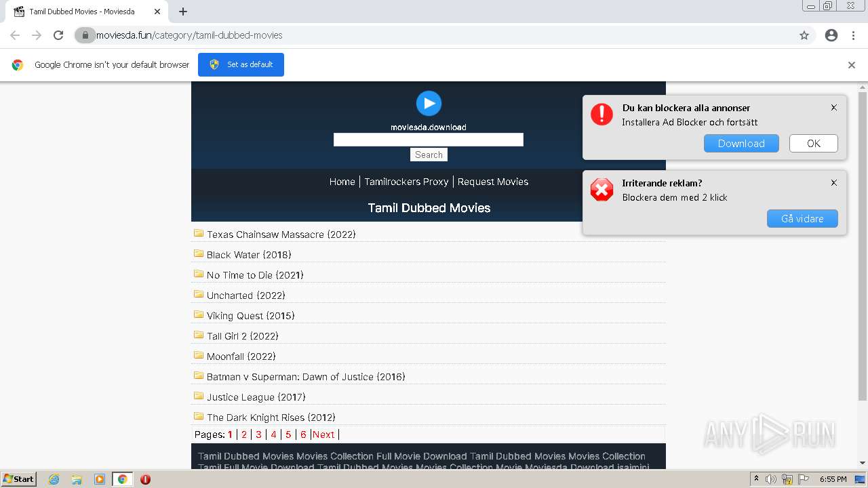The image size is (868, 488).
Task: Go to page 3 of results
Action: 258,434
